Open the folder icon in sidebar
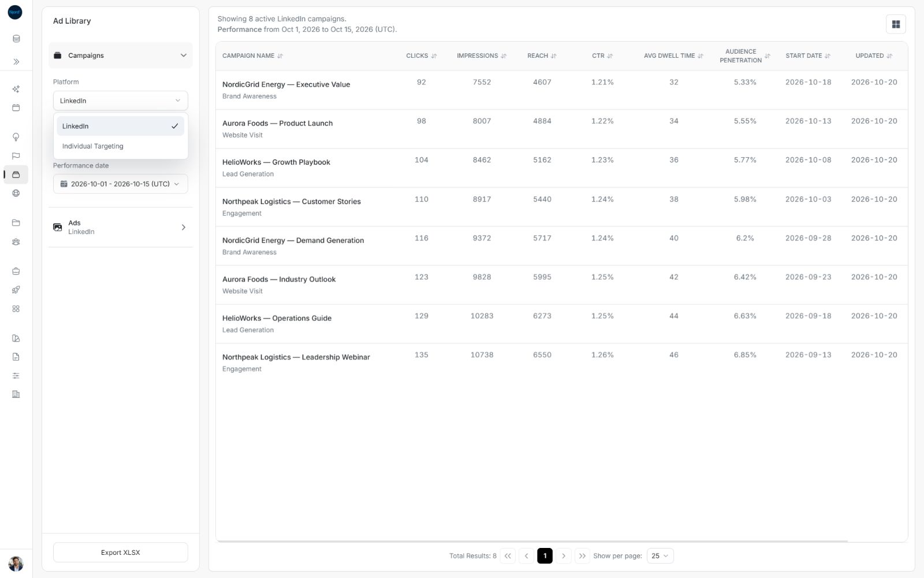Image resolution: width=924 pixels, height=578 pixels. [x=16, y=223]
